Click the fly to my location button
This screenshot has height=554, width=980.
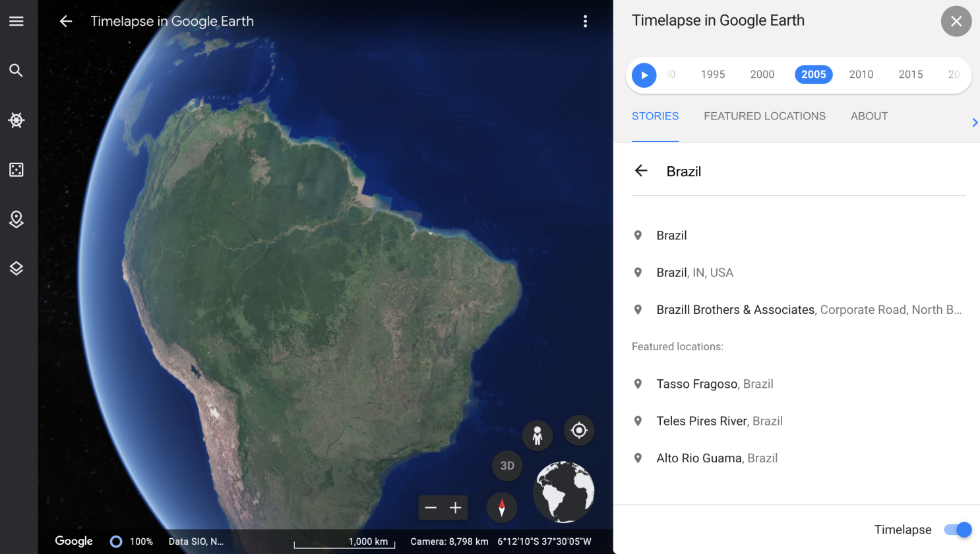click(579, 431)
